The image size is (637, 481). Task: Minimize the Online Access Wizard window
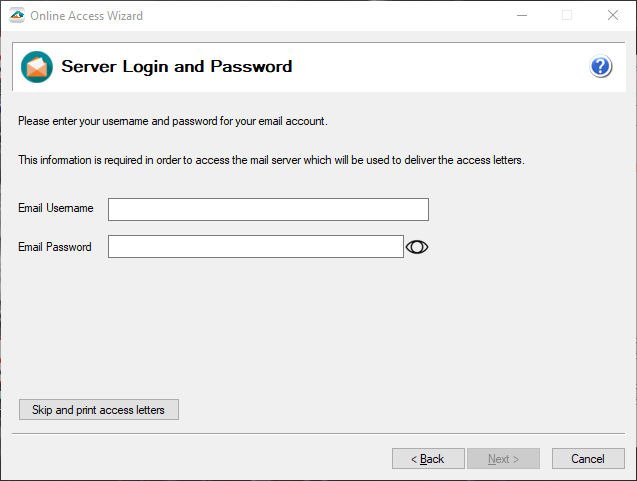pyautogui.click(x=521, y=15)
